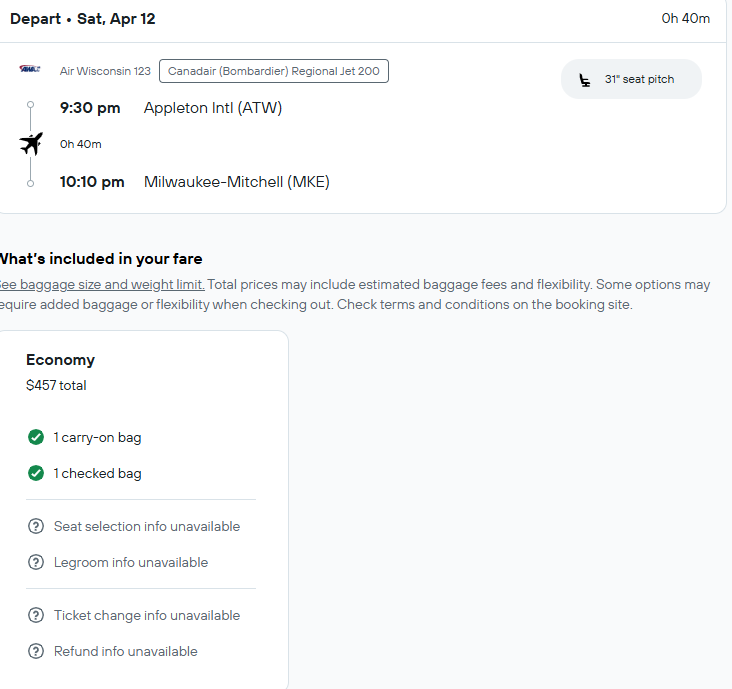Screen dimensions: 732x689
Task: Select the 31" seat pitch pill
Action: coord(631,79)
